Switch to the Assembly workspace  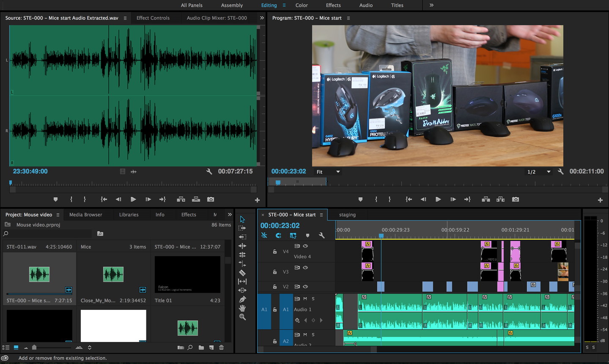(x=232, y=5)
